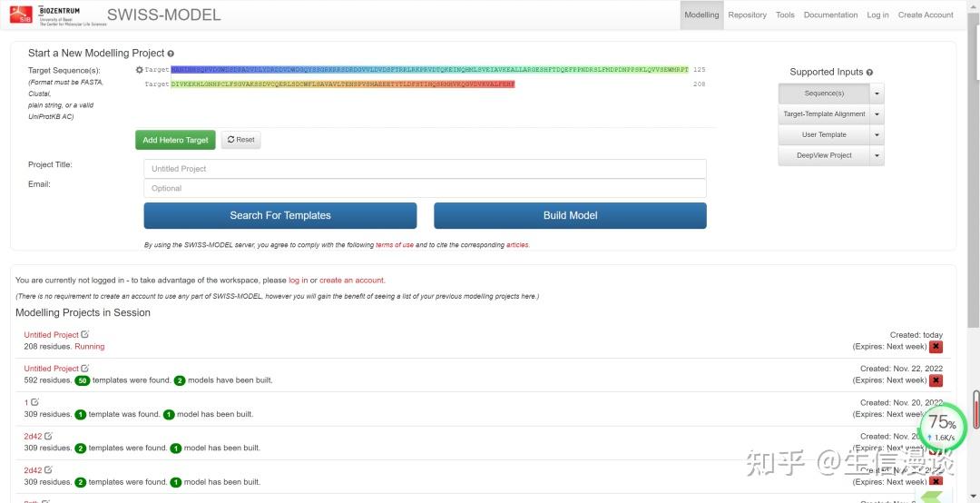Open the Documentation menu
Viewport: 980px width, 503px height.
point(830,15)
